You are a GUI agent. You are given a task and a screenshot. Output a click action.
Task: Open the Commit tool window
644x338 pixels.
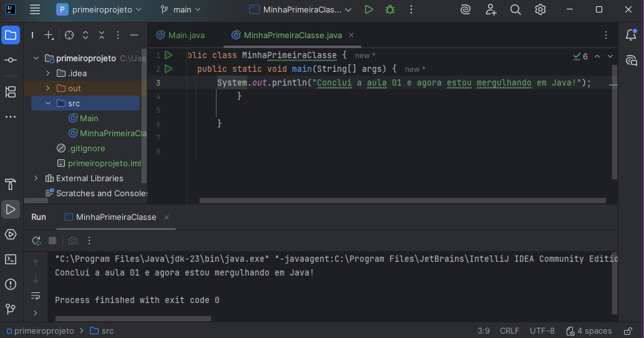pos(11,60)
